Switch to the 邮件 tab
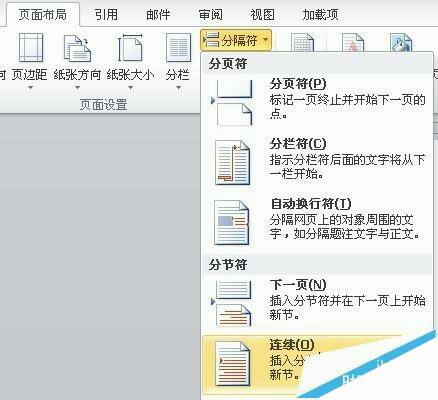The height and width of the screenshot is (400, 438). [158, 15]
